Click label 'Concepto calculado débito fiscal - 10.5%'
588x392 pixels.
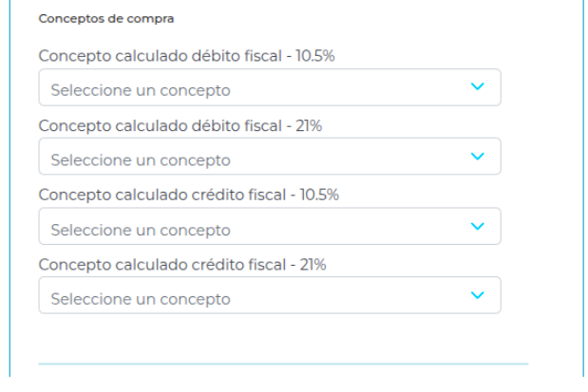[x=186, y=56]
